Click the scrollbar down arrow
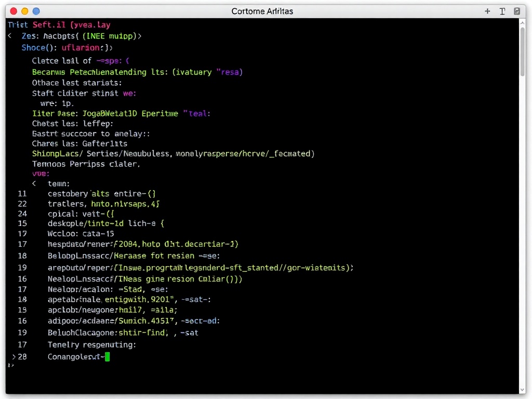Viewport: 532px width, 399px height. pos(522,390)
